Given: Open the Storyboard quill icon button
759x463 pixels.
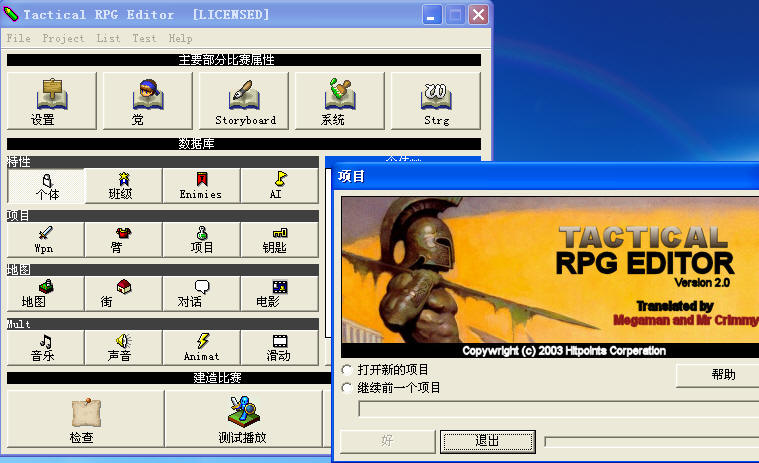Looking at the screenshot, I should click(x=243, y=101).
